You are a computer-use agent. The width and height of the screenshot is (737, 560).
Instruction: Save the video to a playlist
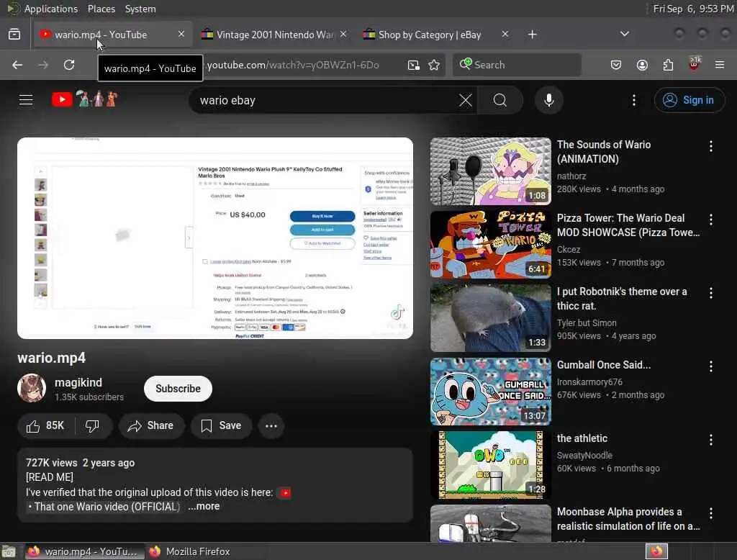[221, 425]
